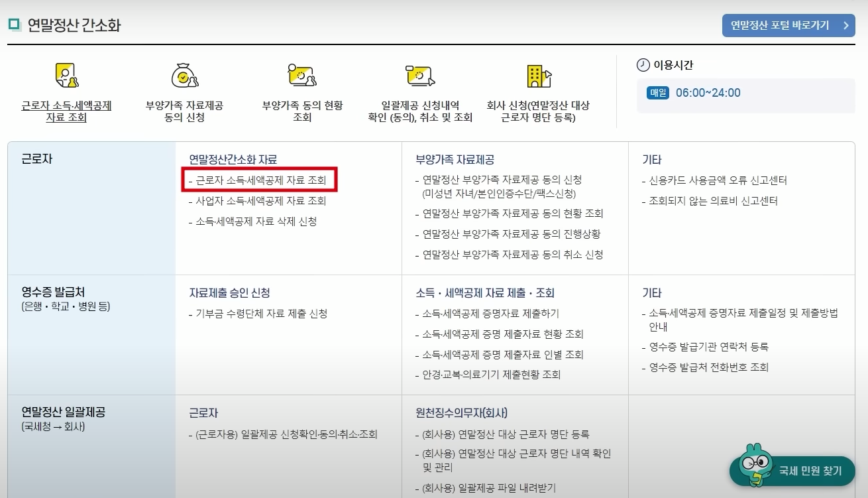The height and width of the screenshot is (498, 868).
Task: Open 연말정산 부양가족 자료제공 동의 취소 신청
Action: [512, 255]
